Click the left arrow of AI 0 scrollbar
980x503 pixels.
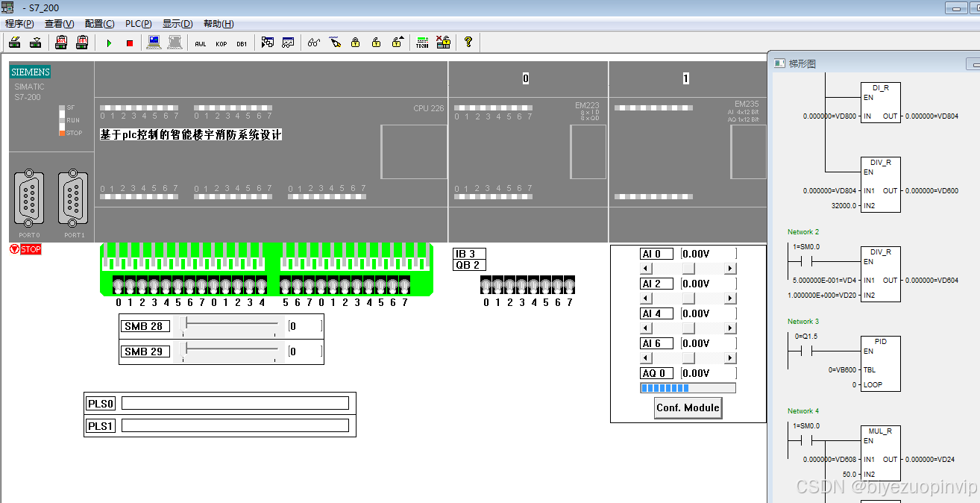[646, 268]
